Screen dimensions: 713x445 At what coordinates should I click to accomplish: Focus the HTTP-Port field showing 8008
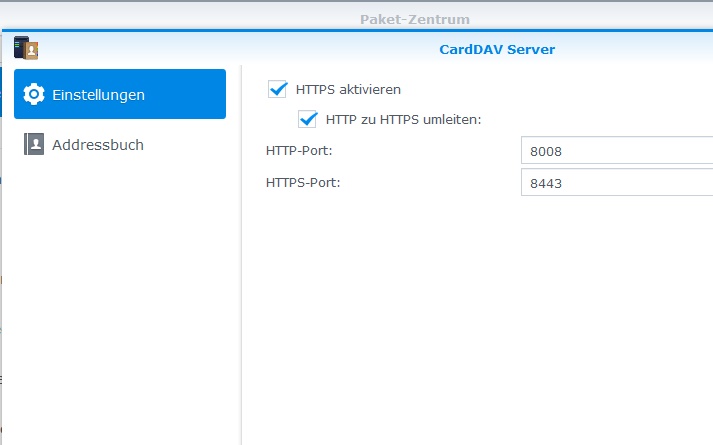pos(617,150)
